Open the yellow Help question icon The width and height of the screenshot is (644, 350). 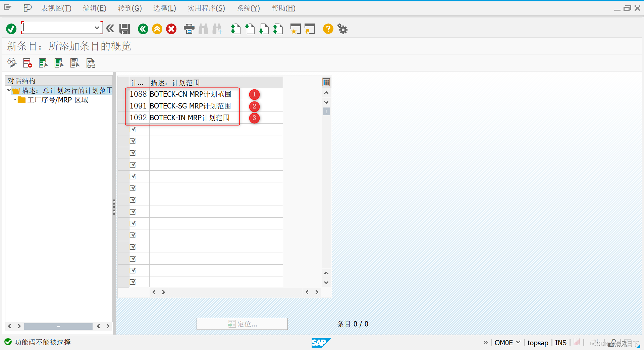pos(328,29)
